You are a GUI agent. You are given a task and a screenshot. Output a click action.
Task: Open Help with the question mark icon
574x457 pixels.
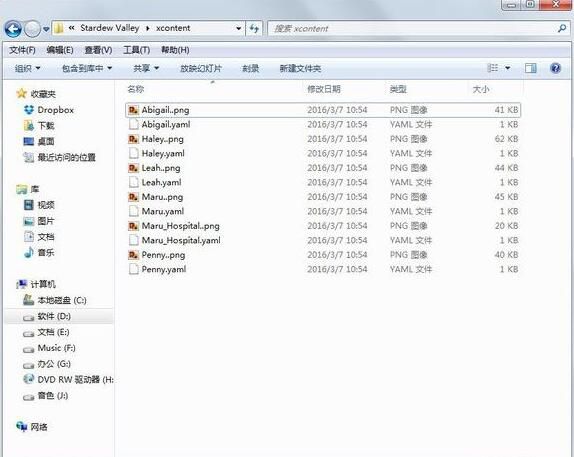coord(555,68)
